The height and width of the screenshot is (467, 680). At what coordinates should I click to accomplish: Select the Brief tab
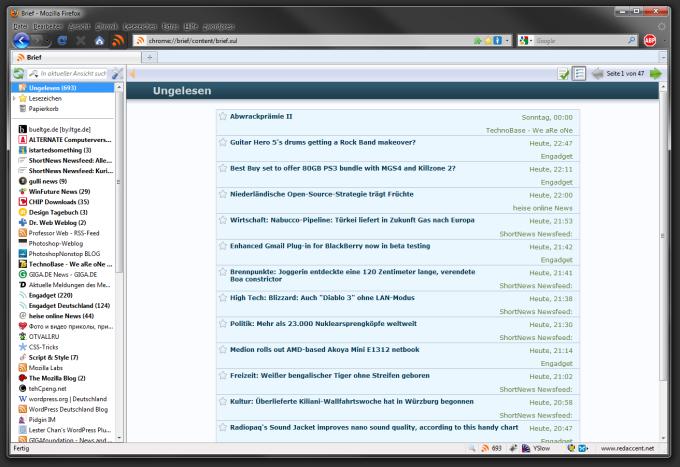[76, 57]
